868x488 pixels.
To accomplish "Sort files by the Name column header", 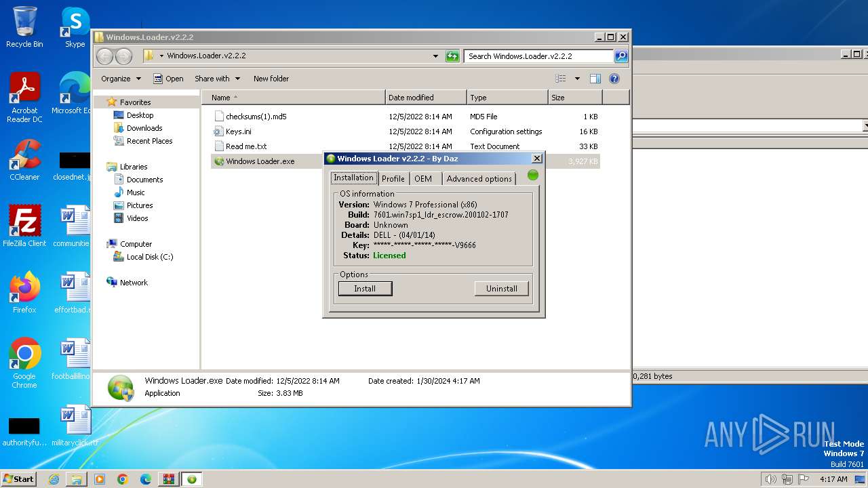I will (293, 98).
